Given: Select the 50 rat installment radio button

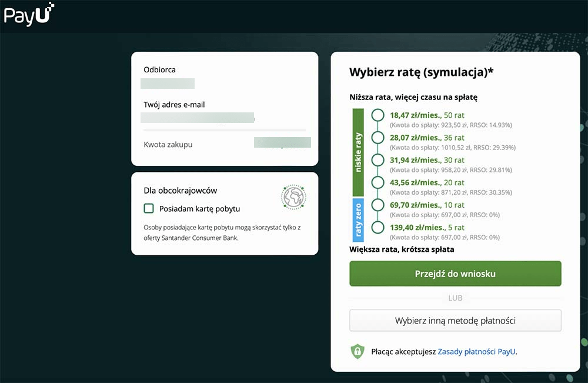Looking at the screenshot, I should (378, 115).
